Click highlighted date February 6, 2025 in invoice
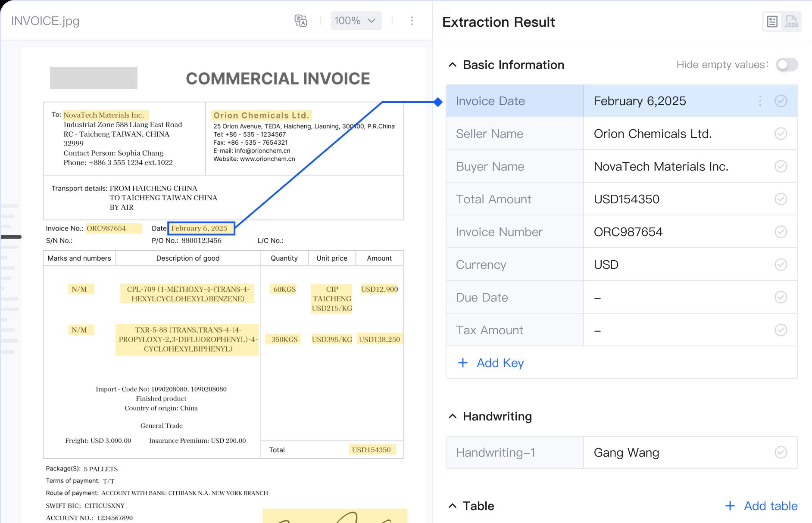 pyautogui.click(x=201, y=228)
